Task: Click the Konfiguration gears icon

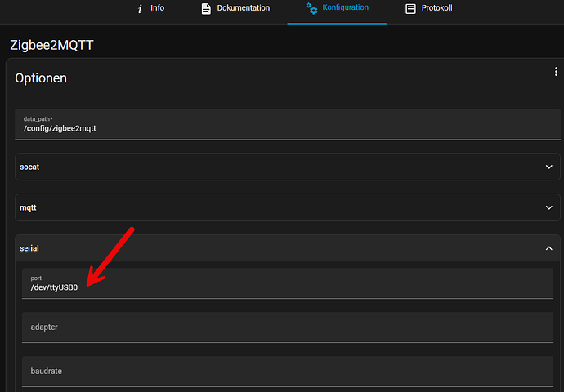Action: (311, 8)
